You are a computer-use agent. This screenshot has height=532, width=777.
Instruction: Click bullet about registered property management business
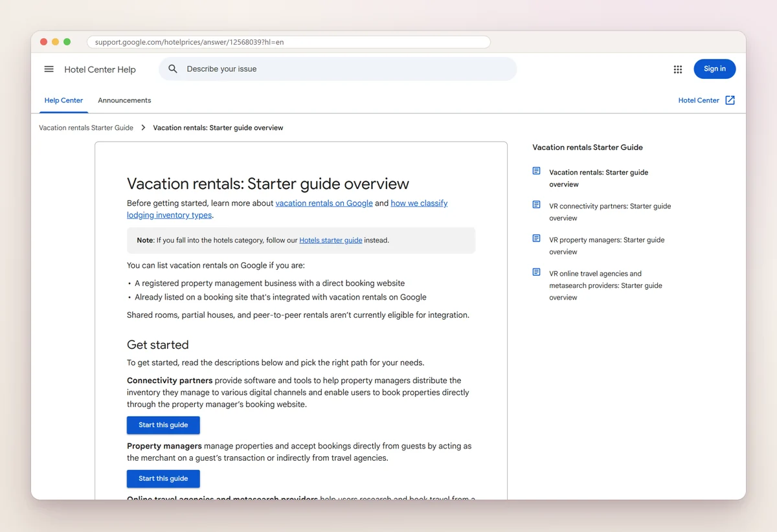pos(269,283)
